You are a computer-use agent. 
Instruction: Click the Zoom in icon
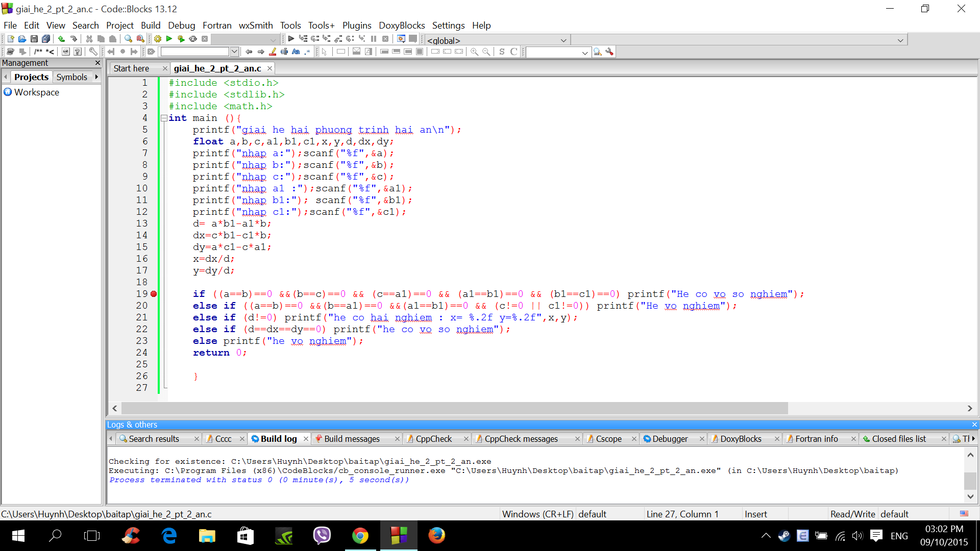pos(474,52)
